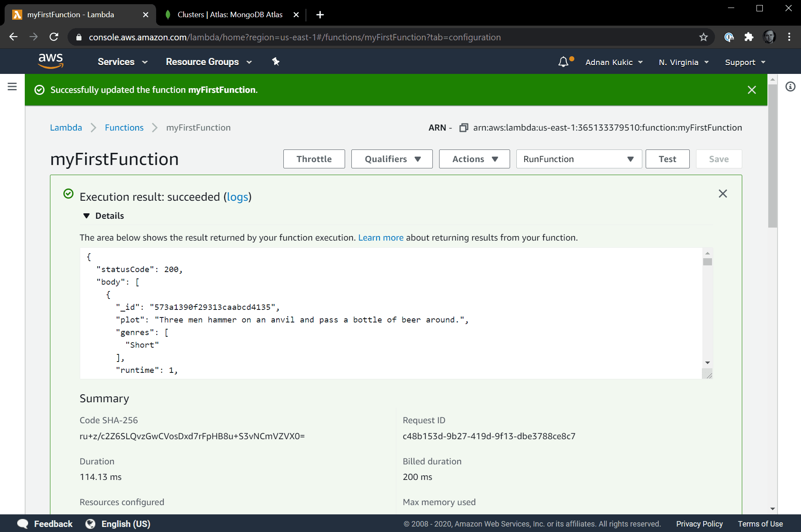Screen dimensions: 801x532
Task: Bookmark this page with the star icon
Action: click(x=704, y=37)
